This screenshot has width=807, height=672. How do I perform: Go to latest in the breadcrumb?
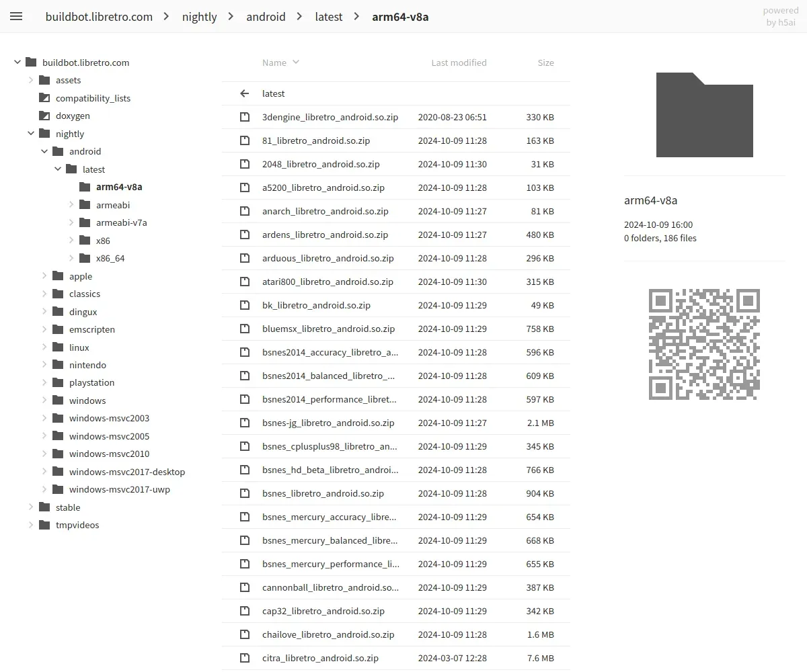(329, 17)
